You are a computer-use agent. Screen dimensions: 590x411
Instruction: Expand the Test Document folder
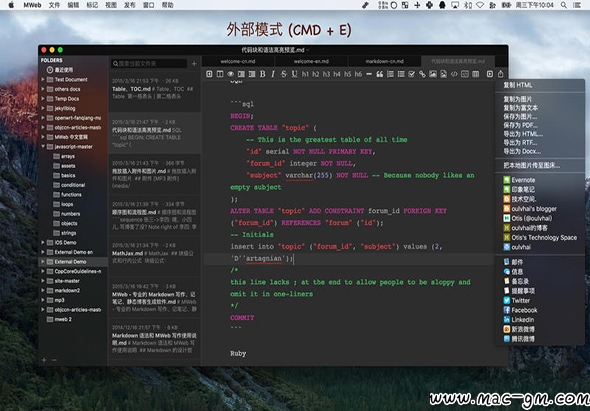43,79
